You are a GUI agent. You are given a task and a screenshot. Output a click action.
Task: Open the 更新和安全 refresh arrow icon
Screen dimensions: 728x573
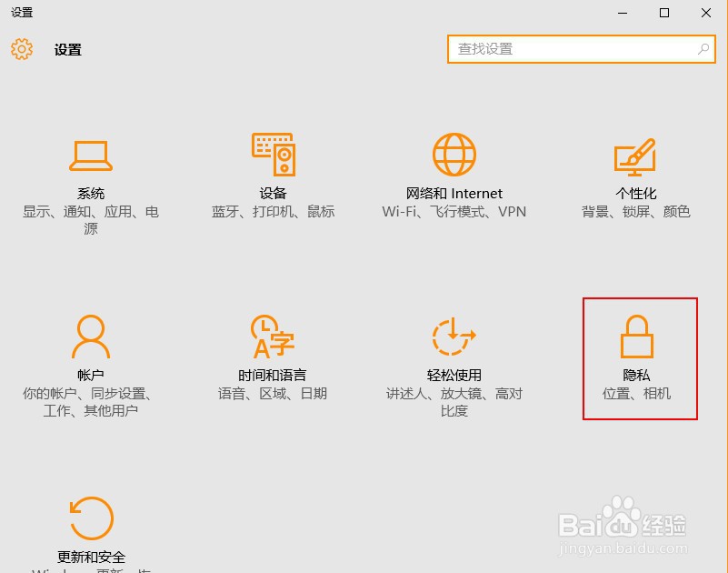pos(92,518)
